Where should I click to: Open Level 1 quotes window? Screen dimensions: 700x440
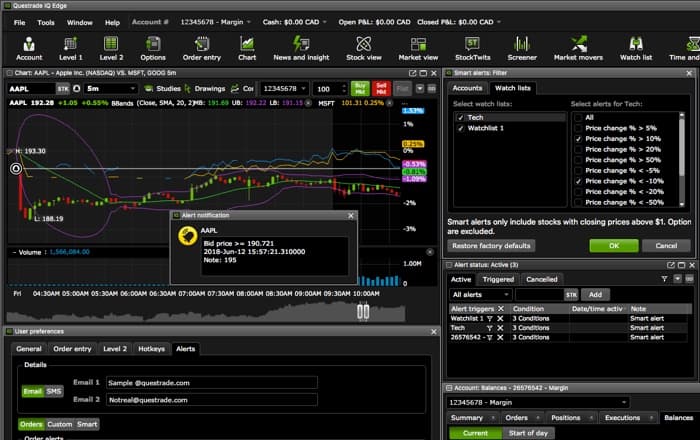[x=71, y=49]
